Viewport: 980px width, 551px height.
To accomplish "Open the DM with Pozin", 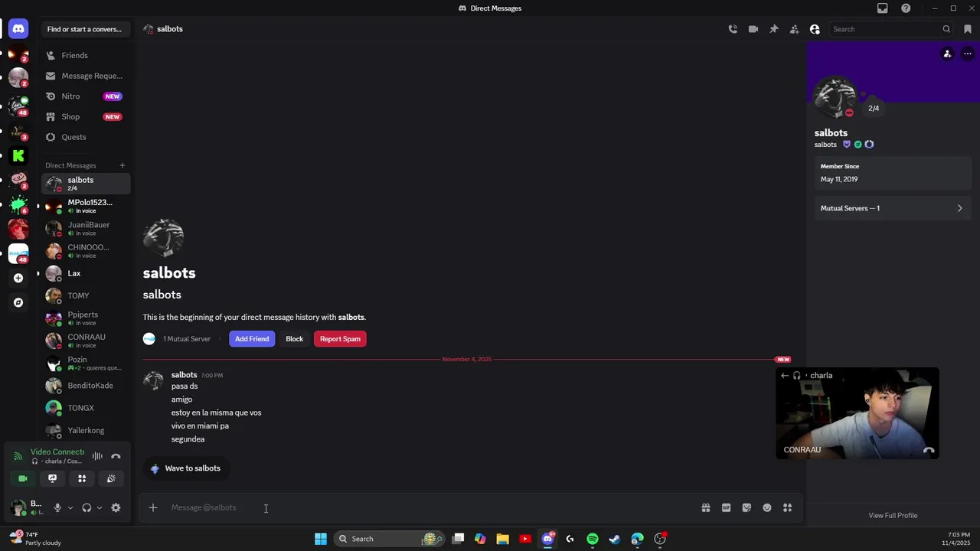I will (x=86, y=363).
